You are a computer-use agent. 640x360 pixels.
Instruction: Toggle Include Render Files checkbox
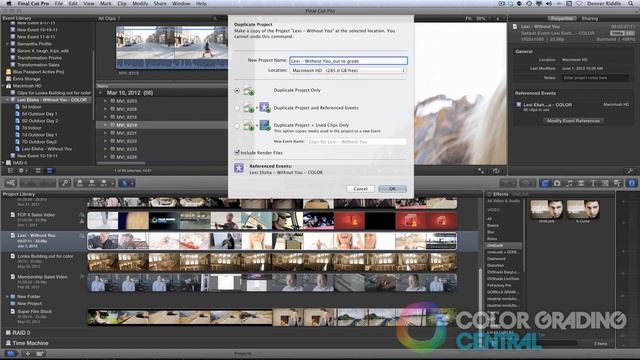tap(237, 152)
